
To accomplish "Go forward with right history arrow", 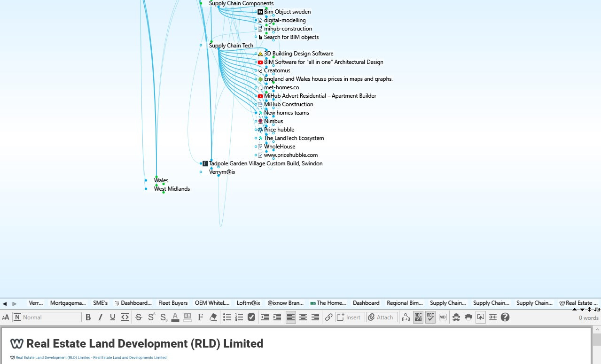I will (15, 303).
